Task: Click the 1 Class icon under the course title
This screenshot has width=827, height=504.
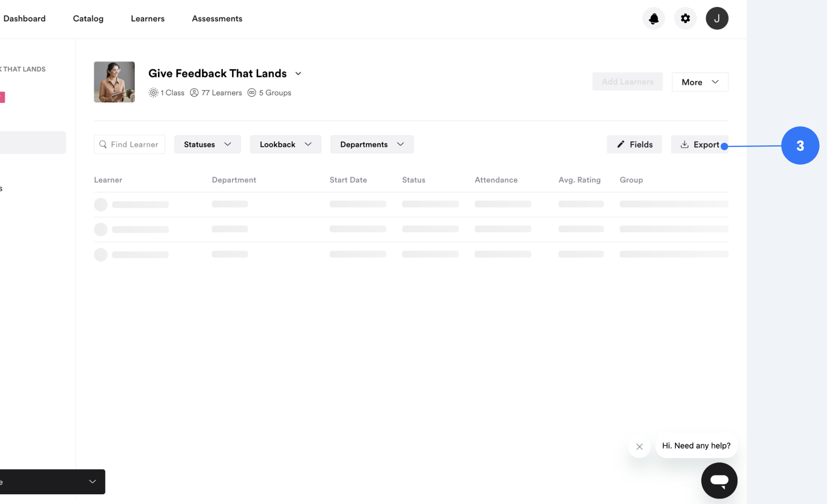Action: click(153, 92)
